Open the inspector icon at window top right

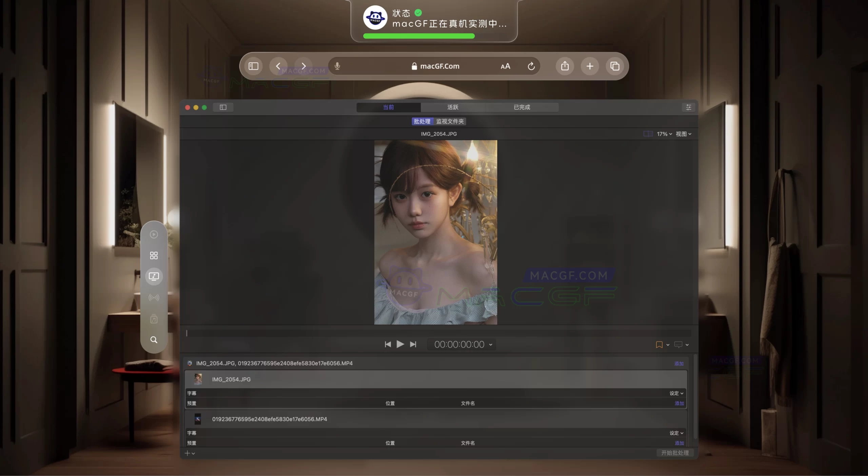click(689, 107)
